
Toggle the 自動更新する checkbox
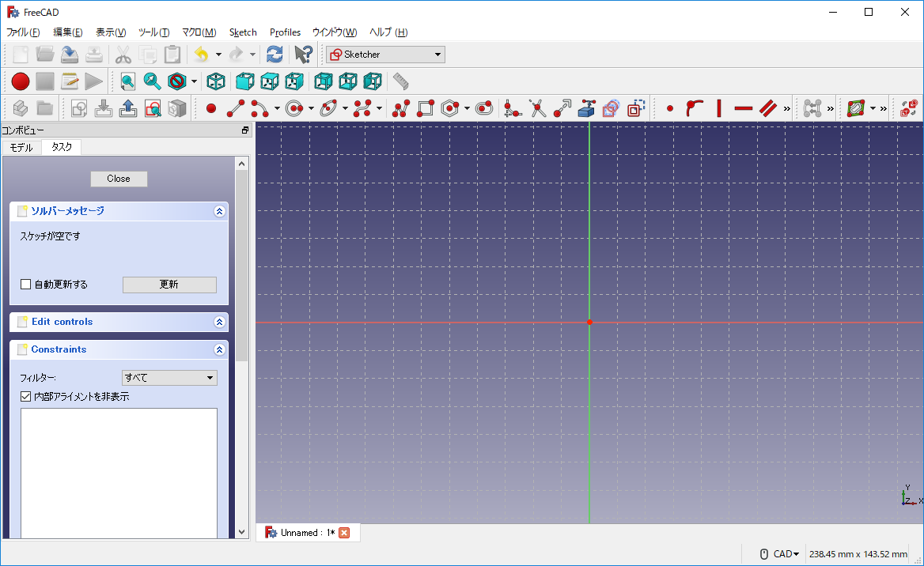tap(26, 285)
